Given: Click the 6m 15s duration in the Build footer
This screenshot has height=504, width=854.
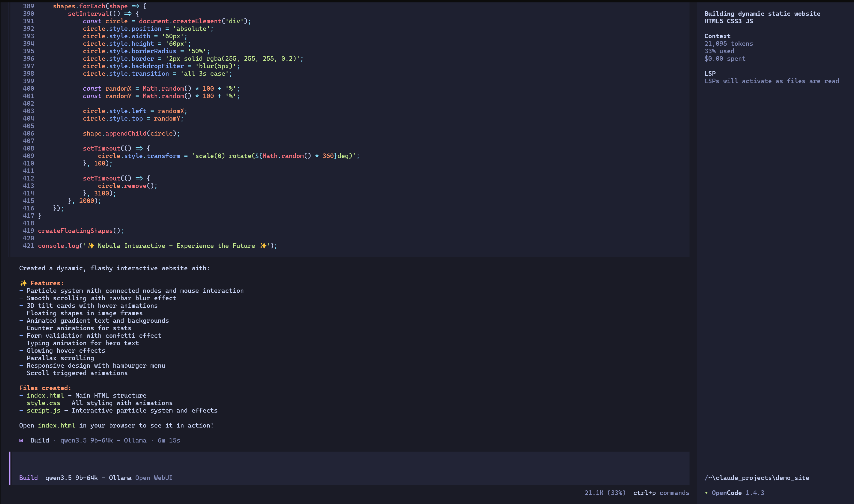Looking at the screenshot, I should 169,440.
